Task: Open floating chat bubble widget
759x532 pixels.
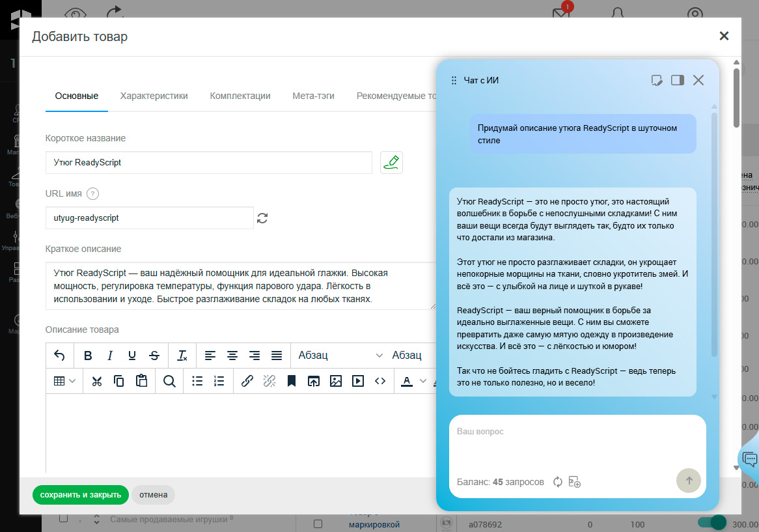Action: click(749, 458)
